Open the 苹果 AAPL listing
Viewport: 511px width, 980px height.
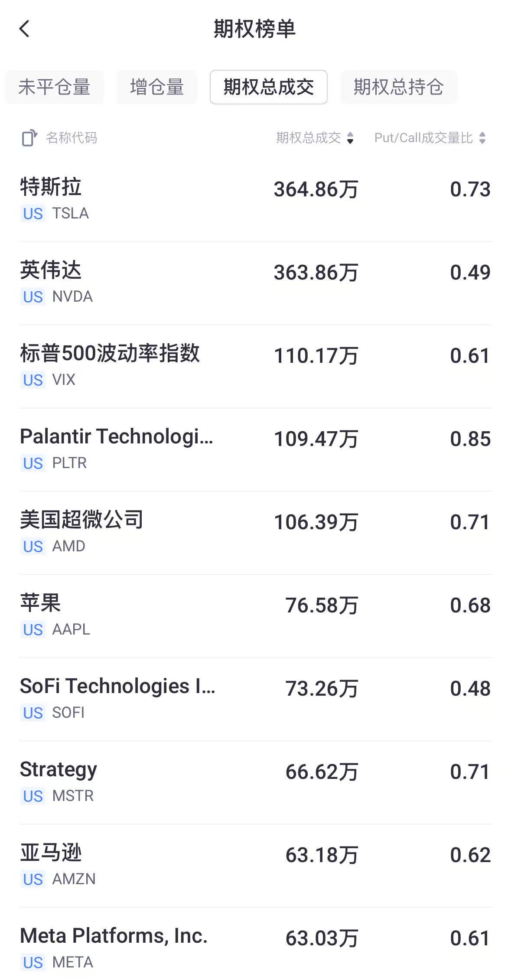coord(255,615)
